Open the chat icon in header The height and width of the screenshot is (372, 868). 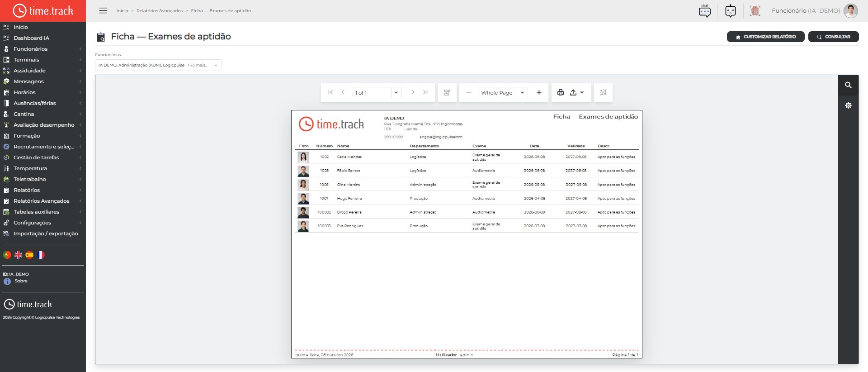[x=704, y=11]
